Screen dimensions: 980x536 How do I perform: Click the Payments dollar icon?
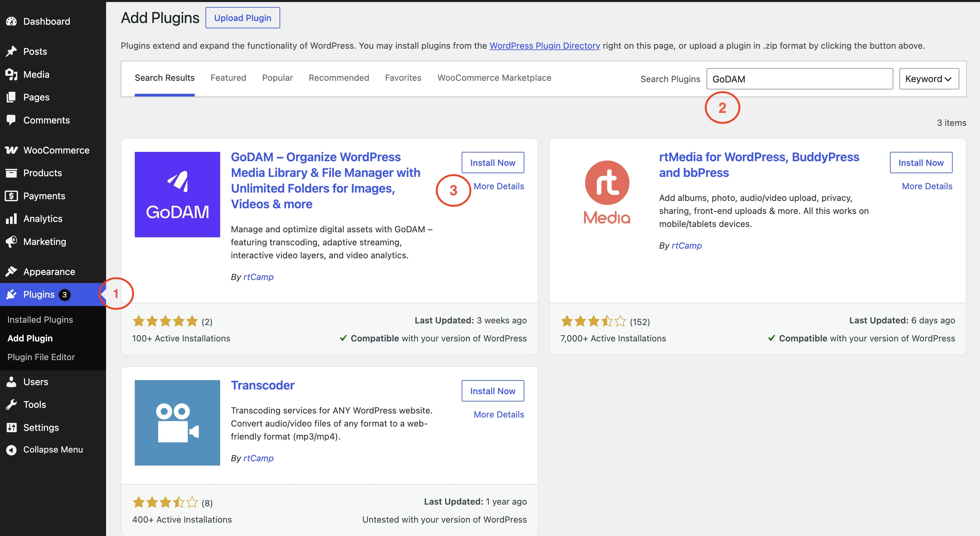11,196
